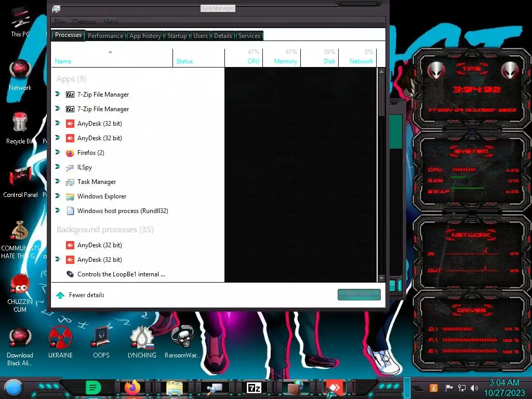Open the View menu
Screen dimensions: 532x399
click(x=111, y=22)
